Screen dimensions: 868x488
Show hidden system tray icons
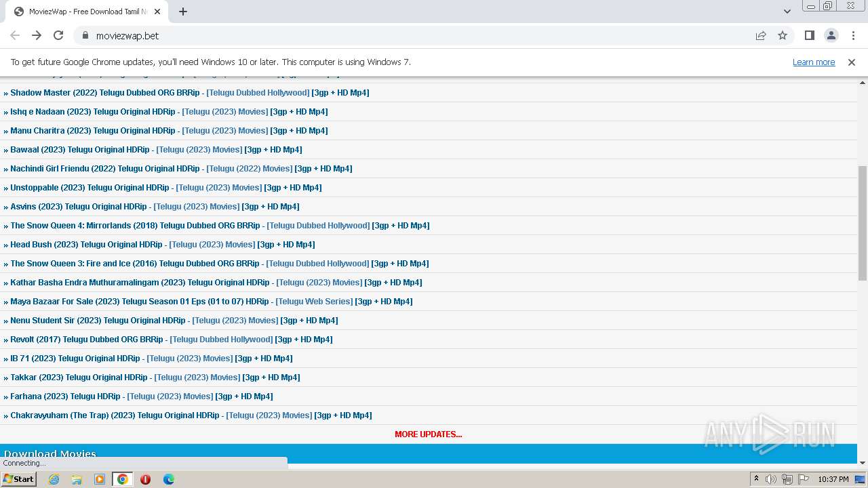point(757,479)
